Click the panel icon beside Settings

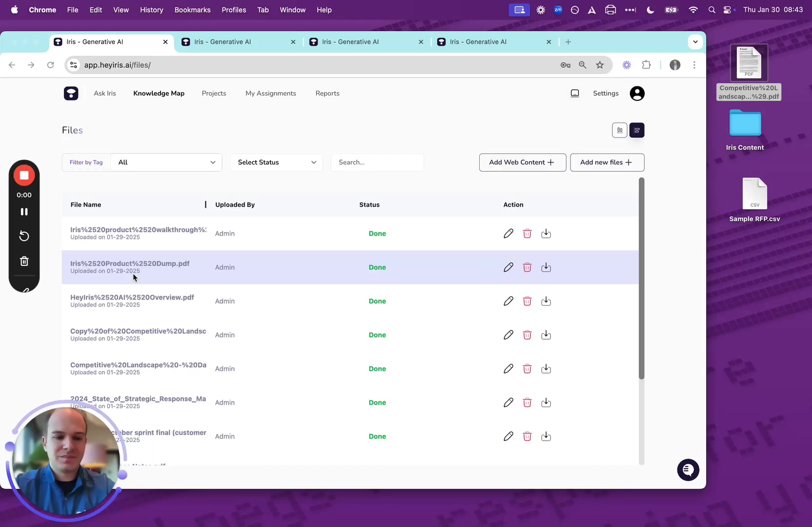pyautogui.click(x=575, y=93)
